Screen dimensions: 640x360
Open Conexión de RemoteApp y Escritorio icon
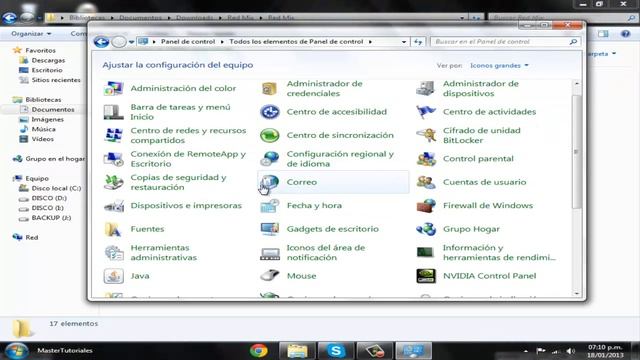113,159
